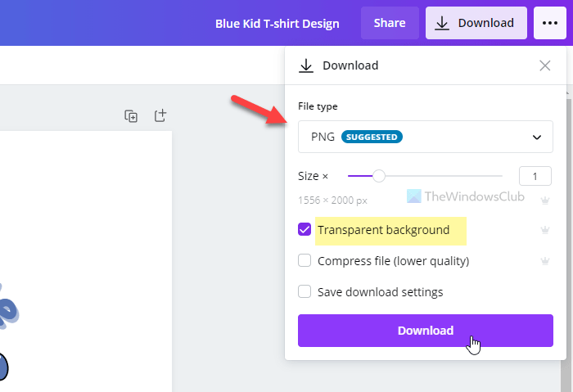
Task: Click the add page icon
Action: pyautogui.click(x=160, y=116)
